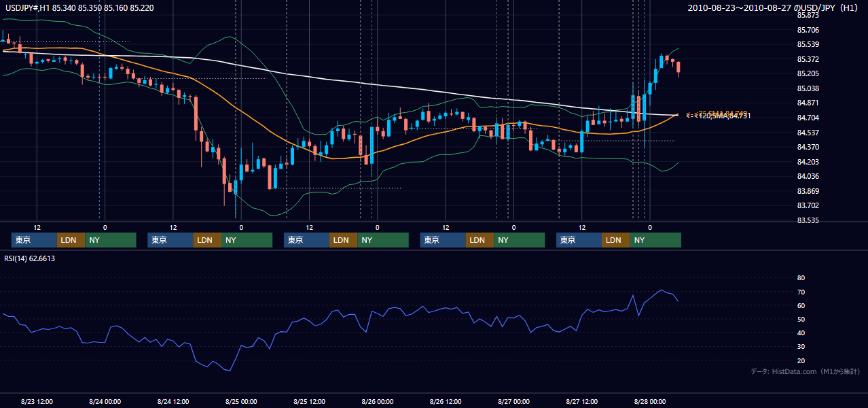
Task: Click the 85.539 price axis label
Action: point(808,44)
